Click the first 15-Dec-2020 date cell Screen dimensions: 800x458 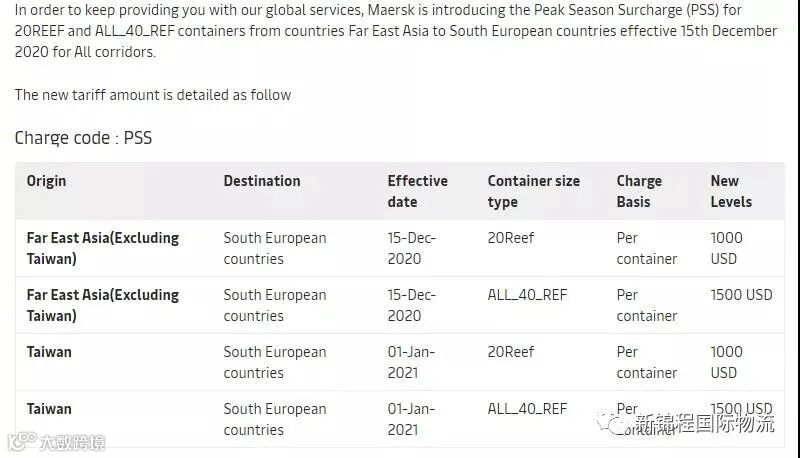pos(410,248)
